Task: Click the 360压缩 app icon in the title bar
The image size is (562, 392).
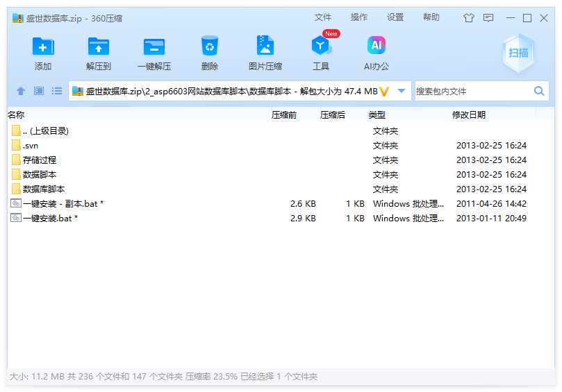Action: tap(17, 18)
